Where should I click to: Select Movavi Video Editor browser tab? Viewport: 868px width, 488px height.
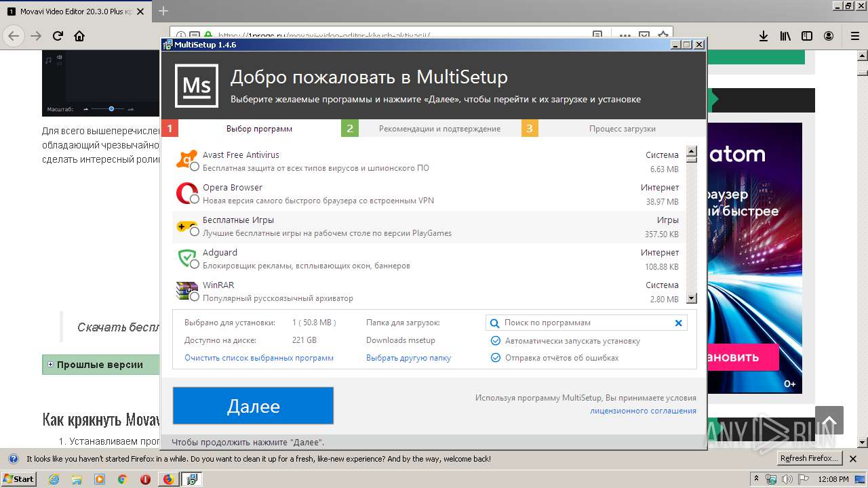point(75,12)
